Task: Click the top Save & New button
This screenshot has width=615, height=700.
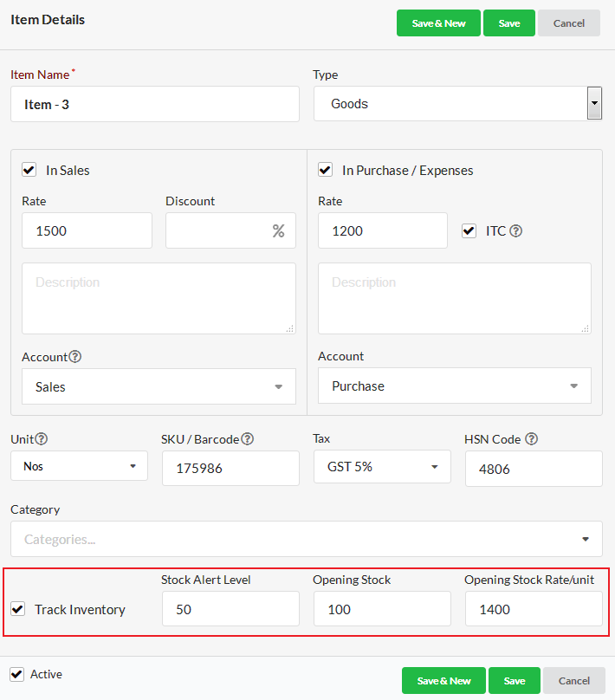Action: tap(438, 23)
